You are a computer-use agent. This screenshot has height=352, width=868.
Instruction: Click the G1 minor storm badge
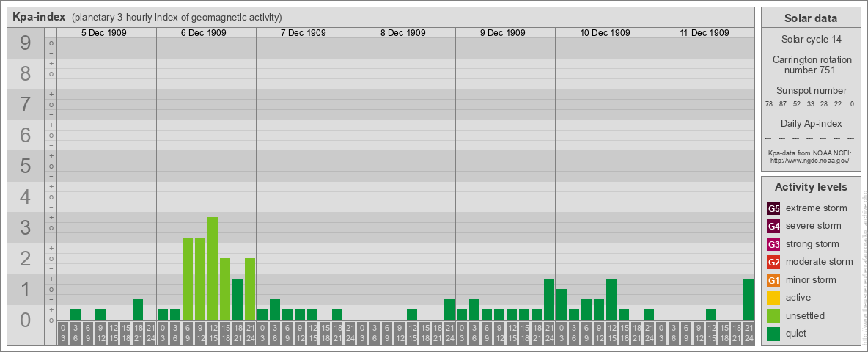(773, 280)
